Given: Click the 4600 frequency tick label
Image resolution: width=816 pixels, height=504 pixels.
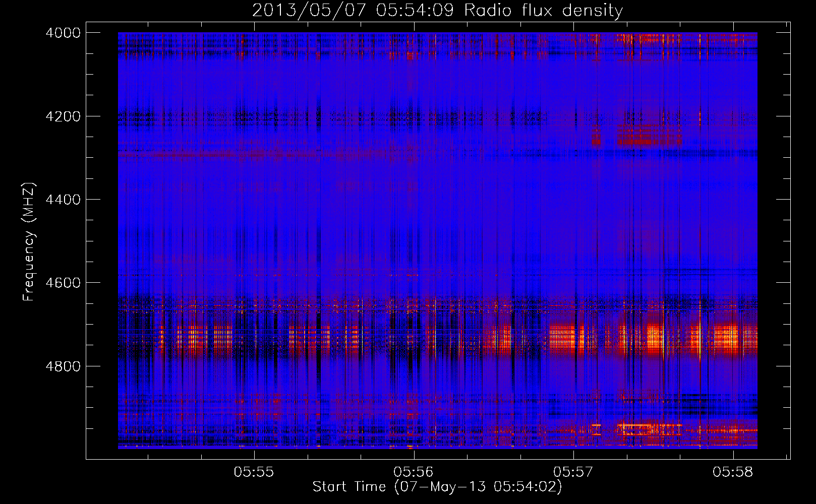Looking at the screenshot, I should (x=63, y=283).
